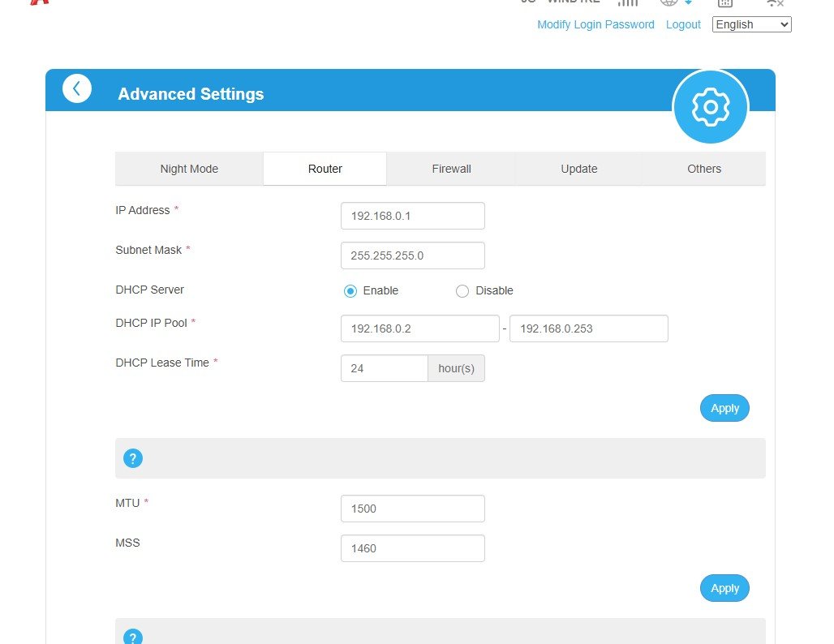Open the Update tab

(x=579, y=169)
